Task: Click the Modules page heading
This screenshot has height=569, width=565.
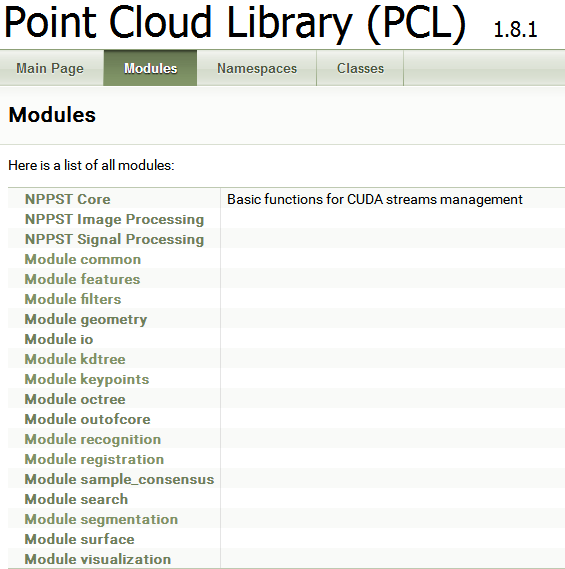Action: (52, 115)
